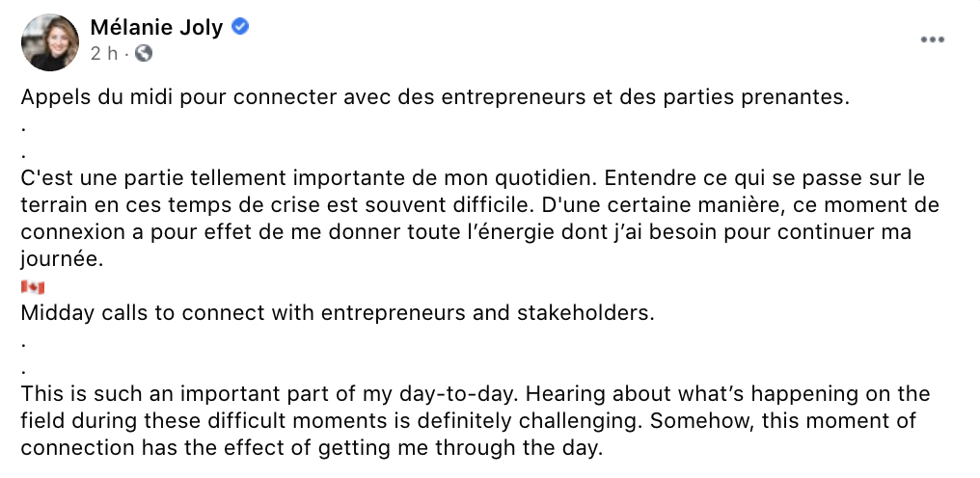Click the line beginning 'C'est une partie'
This screenshot has height=478, width=980.
pos(473,178)
